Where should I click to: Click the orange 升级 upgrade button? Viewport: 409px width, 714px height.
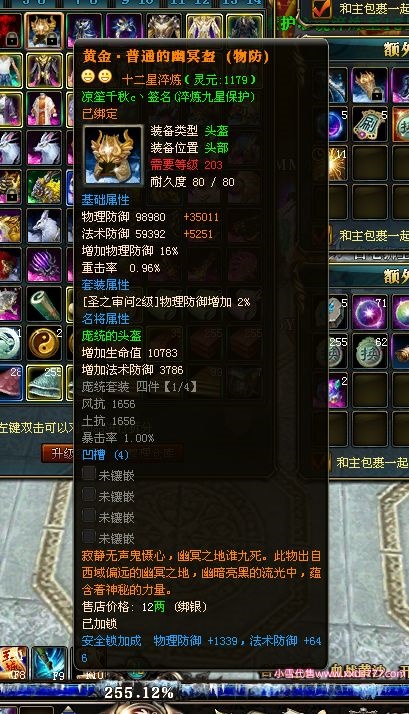point(58,453)
